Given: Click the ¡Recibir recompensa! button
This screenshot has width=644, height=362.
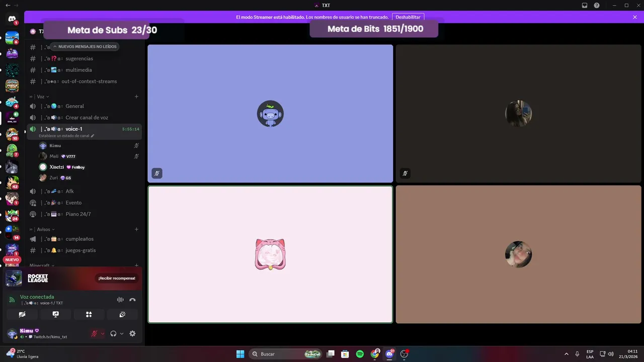Looking at the screenshot, I should 117,278.
